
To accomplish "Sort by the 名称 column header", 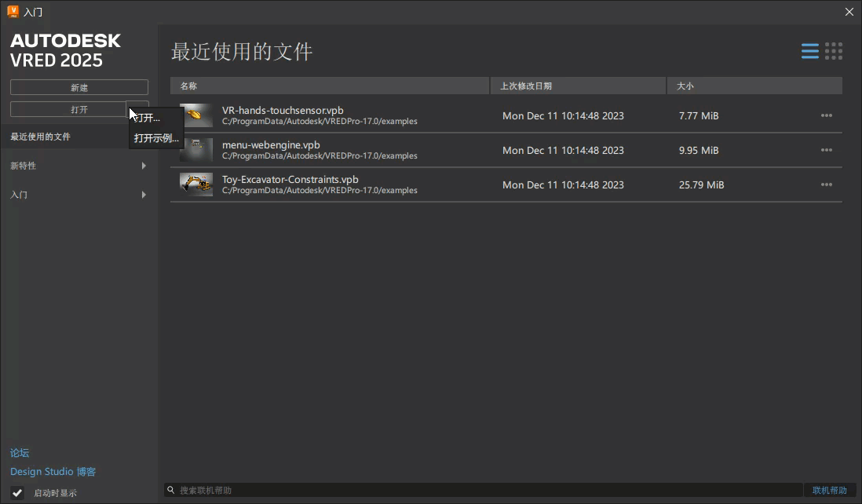I will [330, 86].
